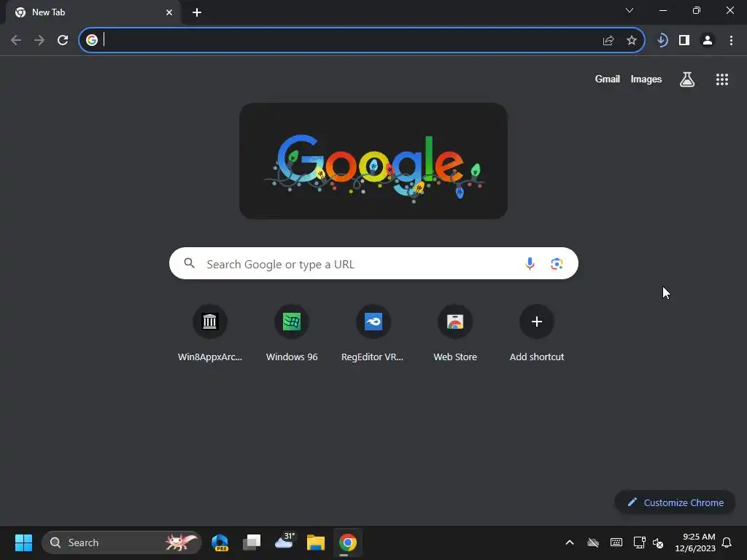Open the notifications bell icon
The width and height of the screenshot is (747, 560).
click(727, 542)
